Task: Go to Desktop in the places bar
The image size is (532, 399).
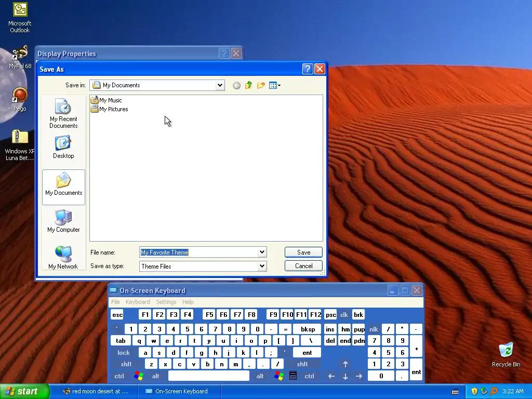Action: (x=63, y=147)
